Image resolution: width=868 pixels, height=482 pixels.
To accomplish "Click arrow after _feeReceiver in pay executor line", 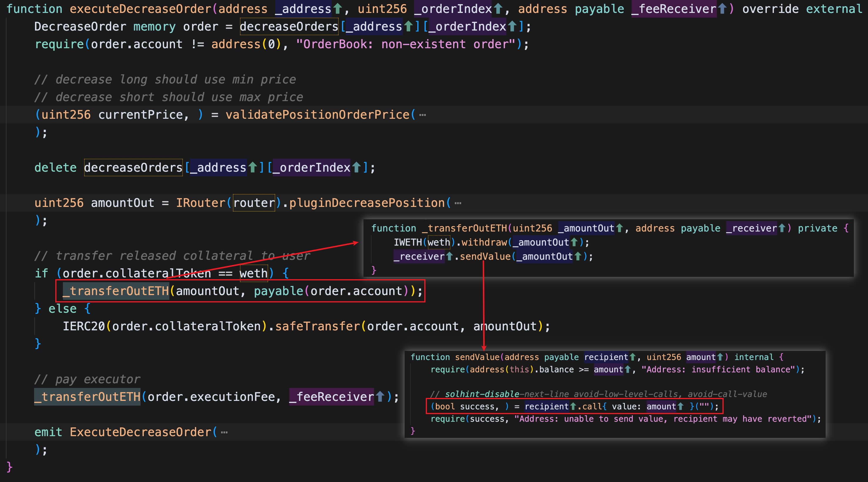I will pos(380,397).
